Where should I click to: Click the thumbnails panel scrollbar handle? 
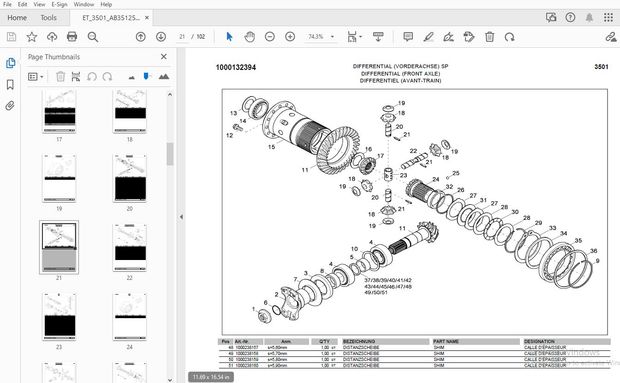(x=170, y=154)
